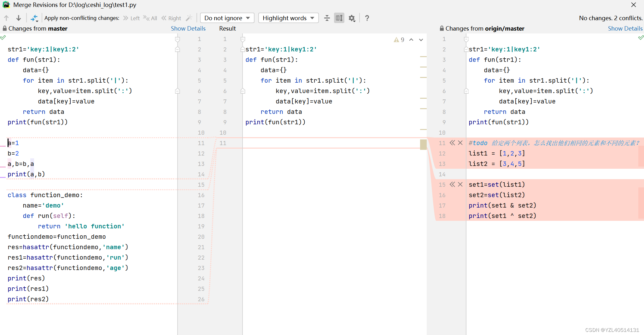Viewport: 644px width, 335px height.
Task: Click 'set1=set(list1)' line in right pane
Action: click(497, 185)
